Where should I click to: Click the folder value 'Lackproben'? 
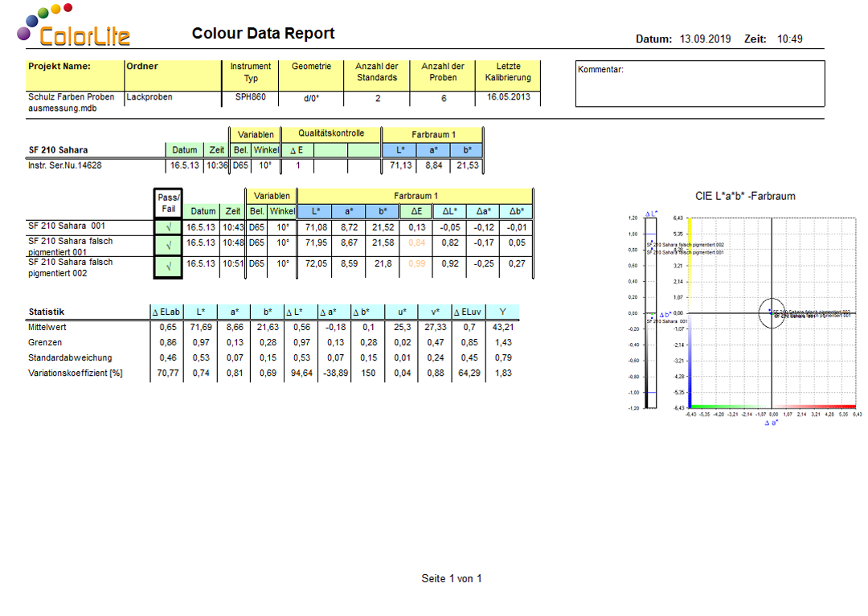[149, 96]
